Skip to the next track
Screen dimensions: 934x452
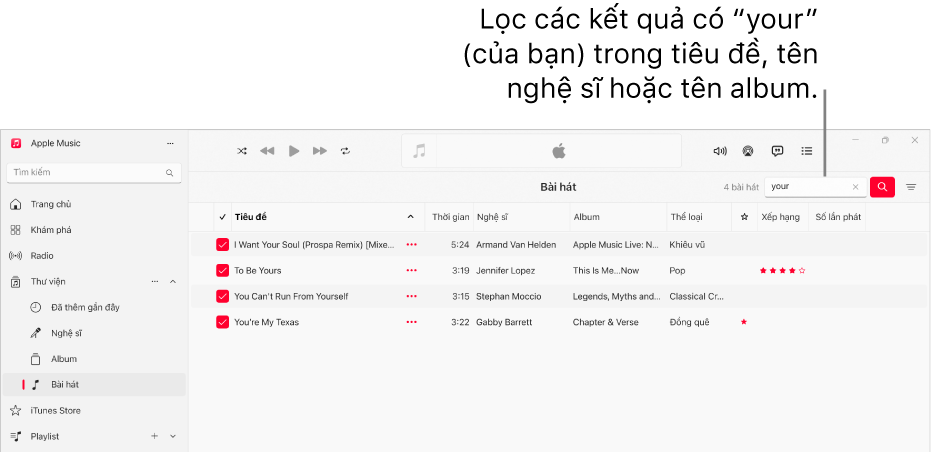pyautogui.click(x=320, y=151)
